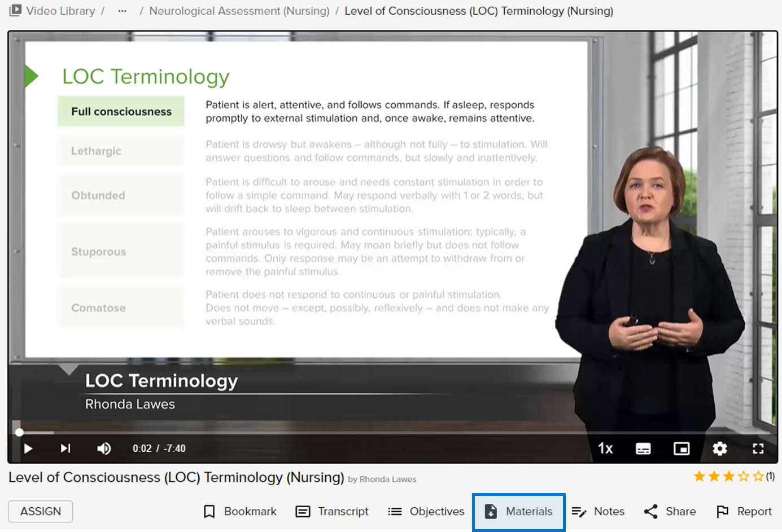This screenshot has height=532, width=782.
Task: Enter fullscreen mode
Action: click(758, 449)
